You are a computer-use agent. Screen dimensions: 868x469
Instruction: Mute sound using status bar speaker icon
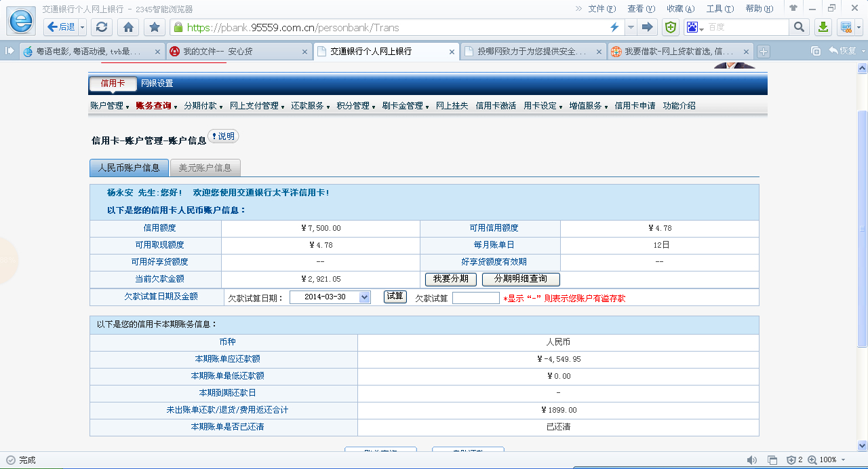pos(752,460)
